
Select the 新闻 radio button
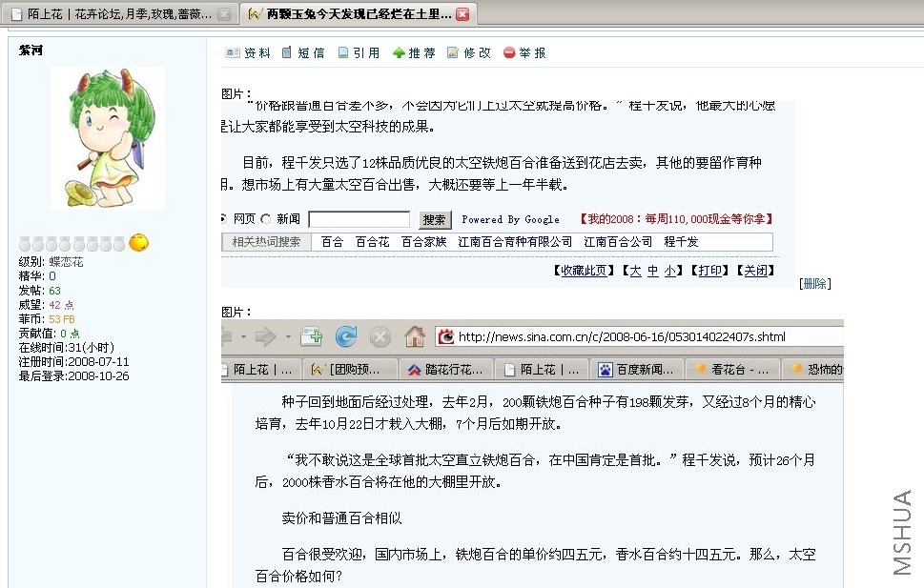pyautogui.click(x=266, y=218)
